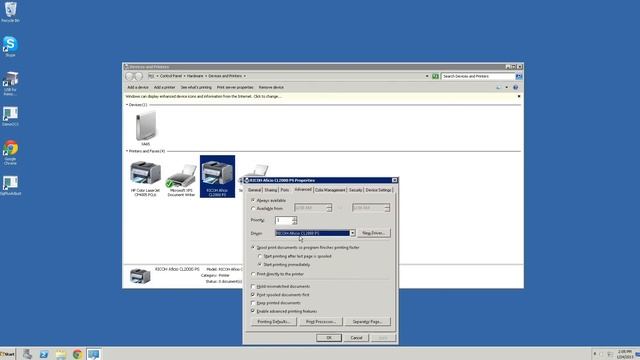Dismiss the yellow information bar
The width and height of the screenshot is (640, 360).
[519, 97]
